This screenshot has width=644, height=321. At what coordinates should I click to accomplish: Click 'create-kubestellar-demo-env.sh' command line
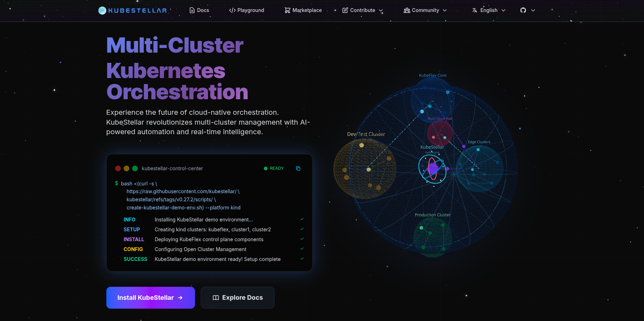[183, 208]
